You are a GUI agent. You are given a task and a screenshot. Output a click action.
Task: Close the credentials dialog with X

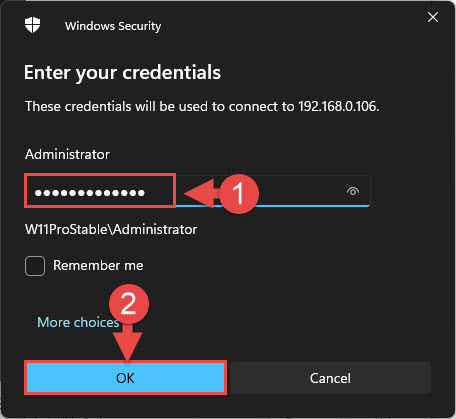433,17
